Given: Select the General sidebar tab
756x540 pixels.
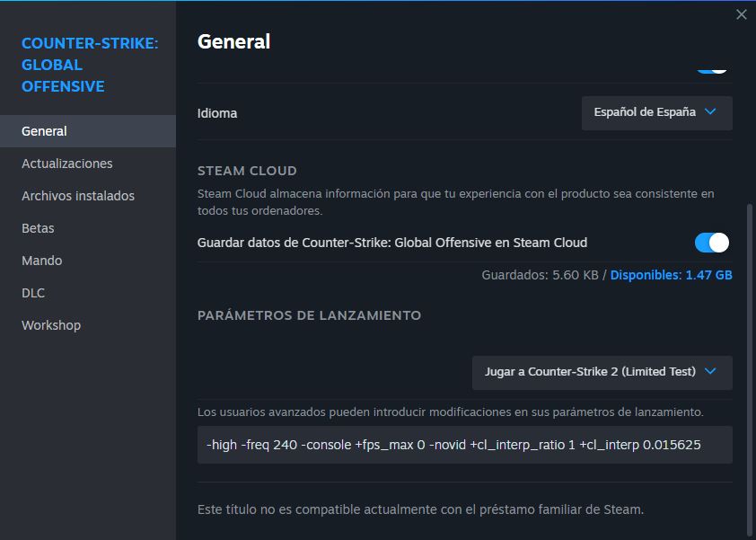Looking at the screenshot, I should (88, 131).
